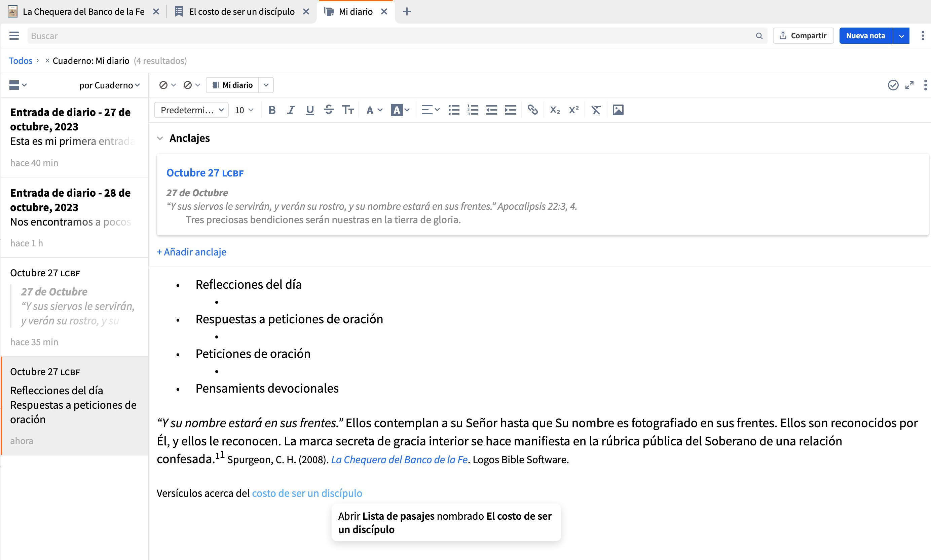Apply underline formatting
931x560 pixels.
(x=310, y=110)
